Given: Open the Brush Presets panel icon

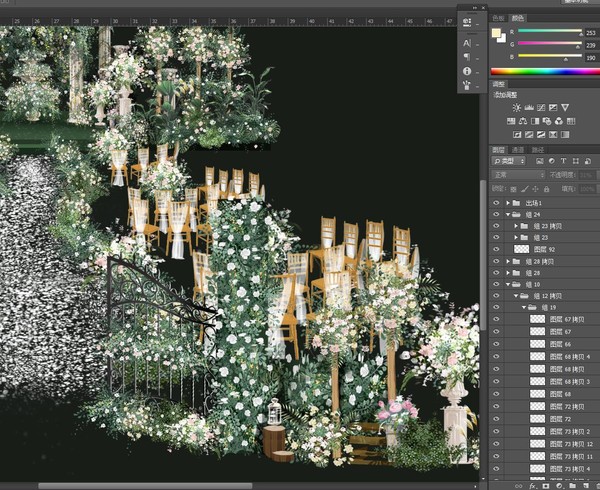Looking at the screenshot, I should point(467,85).
